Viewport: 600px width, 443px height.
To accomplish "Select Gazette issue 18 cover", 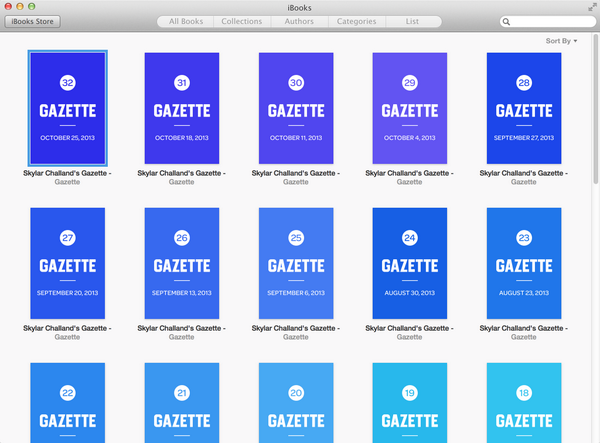I will point(524,403).
